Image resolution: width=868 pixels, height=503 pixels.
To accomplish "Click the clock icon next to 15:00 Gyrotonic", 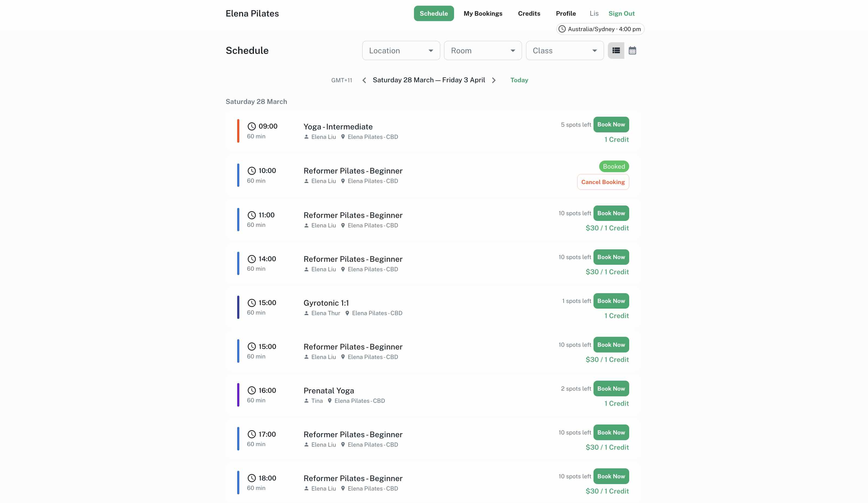I will pyautogui.click(x=252, y=303).
